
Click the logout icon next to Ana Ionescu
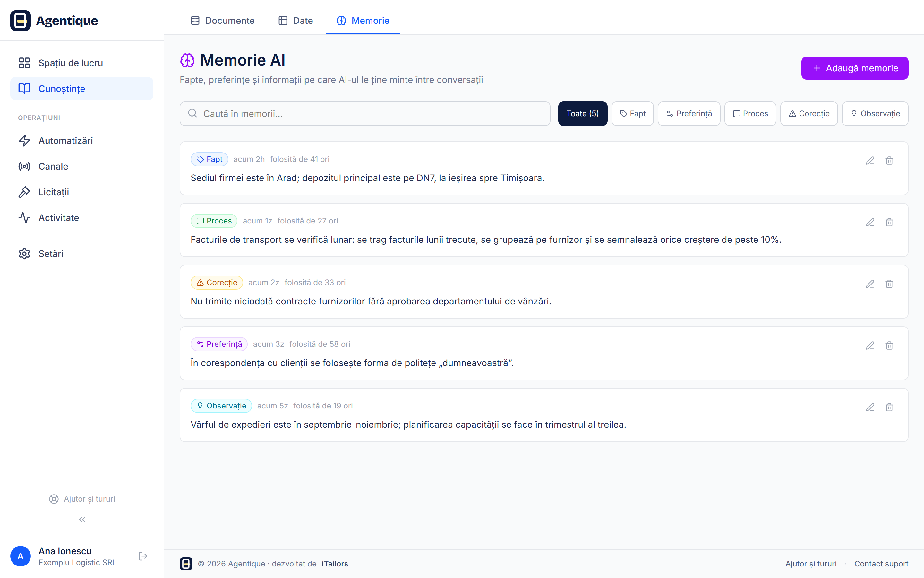[143, 556]
